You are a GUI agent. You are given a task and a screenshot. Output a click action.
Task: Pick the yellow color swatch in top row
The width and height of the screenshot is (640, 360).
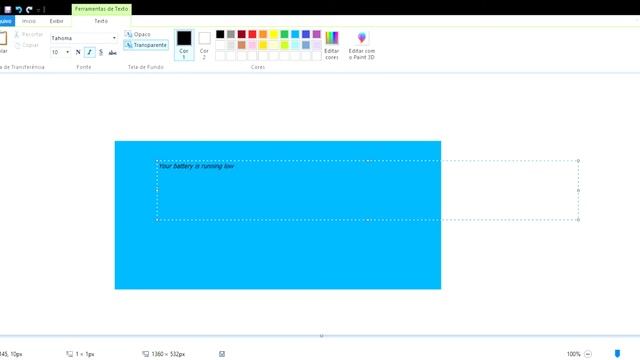click(273, 34)
